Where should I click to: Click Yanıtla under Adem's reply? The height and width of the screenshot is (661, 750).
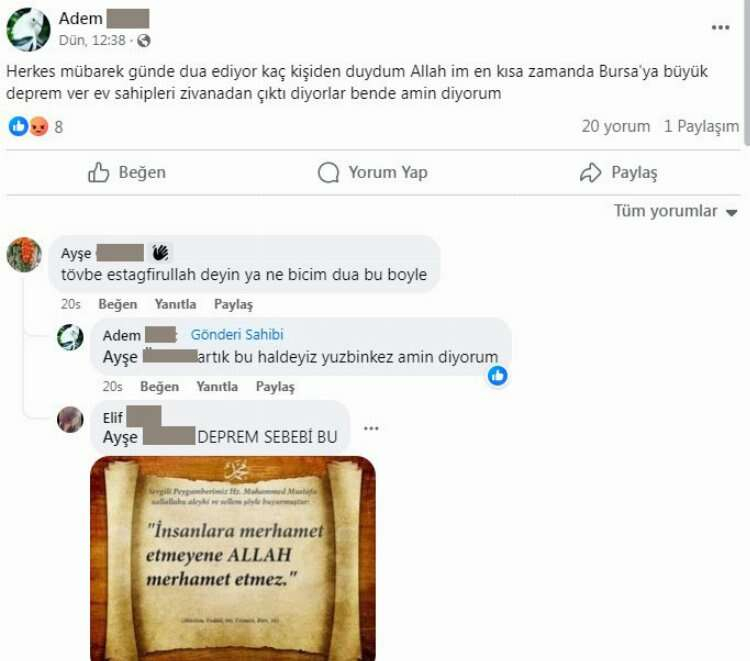coord(217,386)
